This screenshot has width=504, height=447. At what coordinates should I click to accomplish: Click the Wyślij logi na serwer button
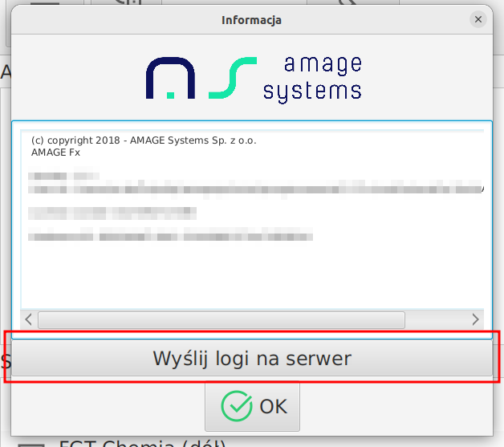[x=252, y=358]
